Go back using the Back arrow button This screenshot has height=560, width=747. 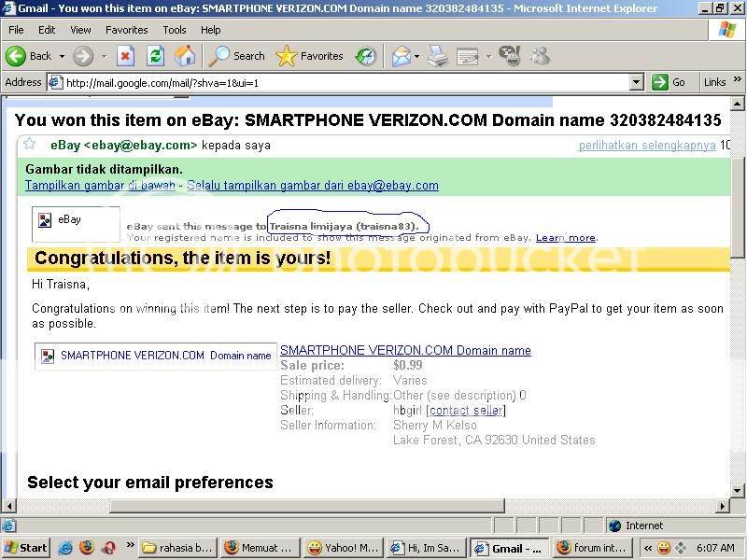(x=28, y=56)
